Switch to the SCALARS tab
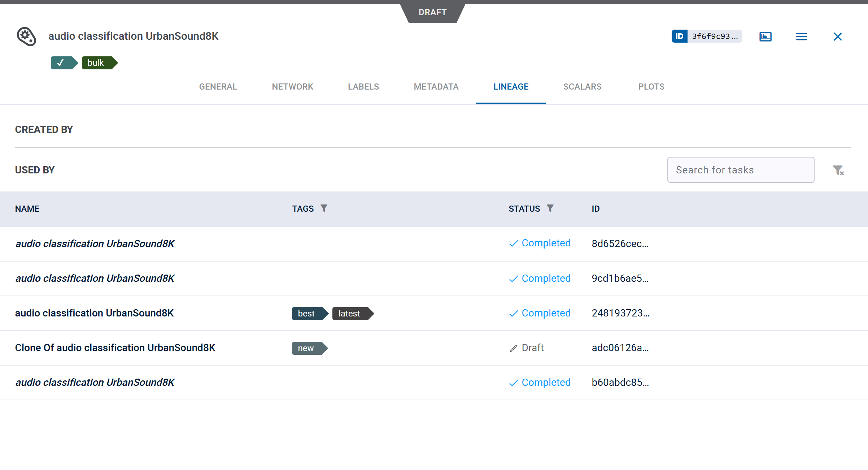The image size is (868, 470). click(582, 87)
